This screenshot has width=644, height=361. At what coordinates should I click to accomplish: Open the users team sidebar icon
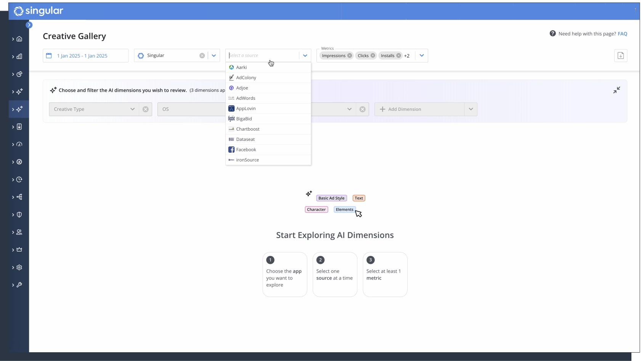(19, 232)
